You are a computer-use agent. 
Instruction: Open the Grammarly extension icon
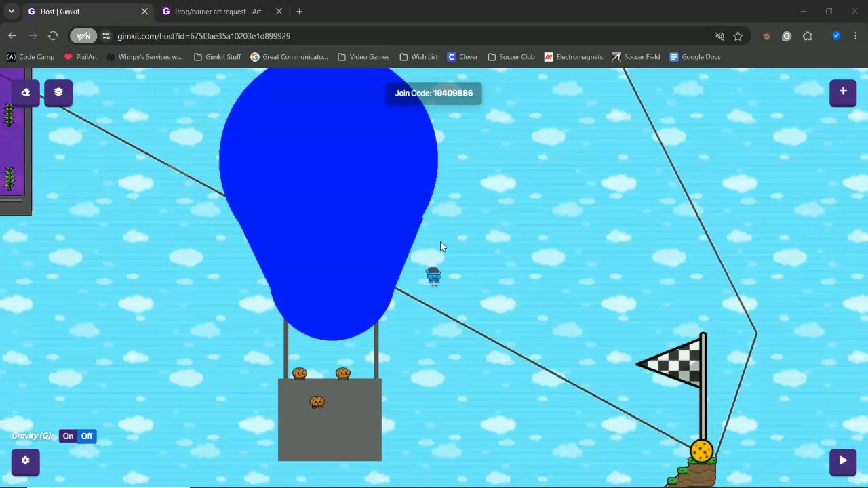(787, 36)
